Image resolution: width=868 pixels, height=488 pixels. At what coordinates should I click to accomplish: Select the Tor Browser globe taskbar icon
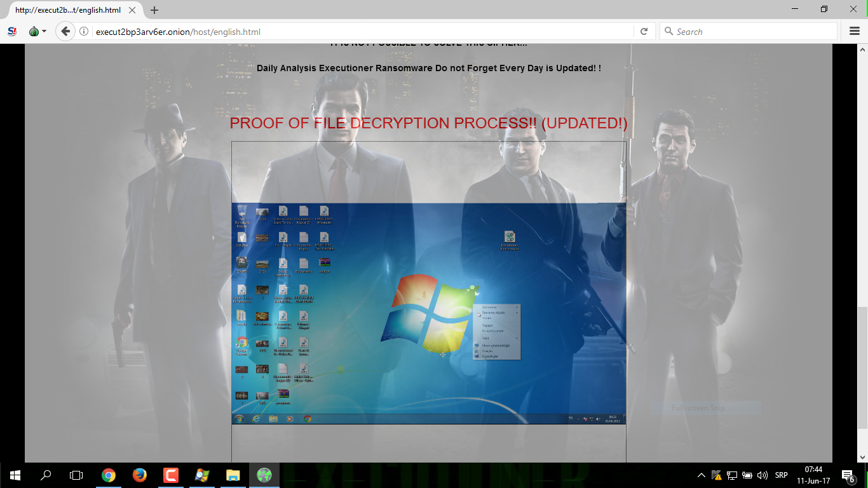[x=264, y=475]
